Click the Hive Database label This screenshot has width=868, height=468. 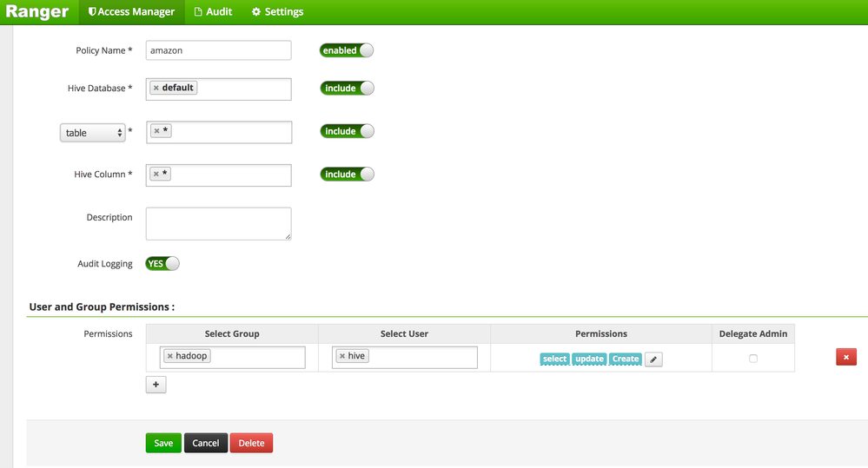[100, 88]
